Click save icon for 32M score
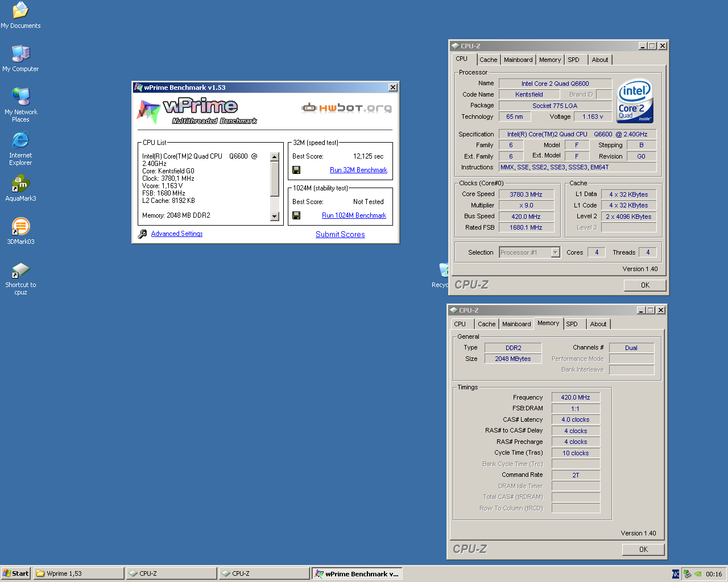The width and height of the screenshot is (728, 582). click(296, 170)
